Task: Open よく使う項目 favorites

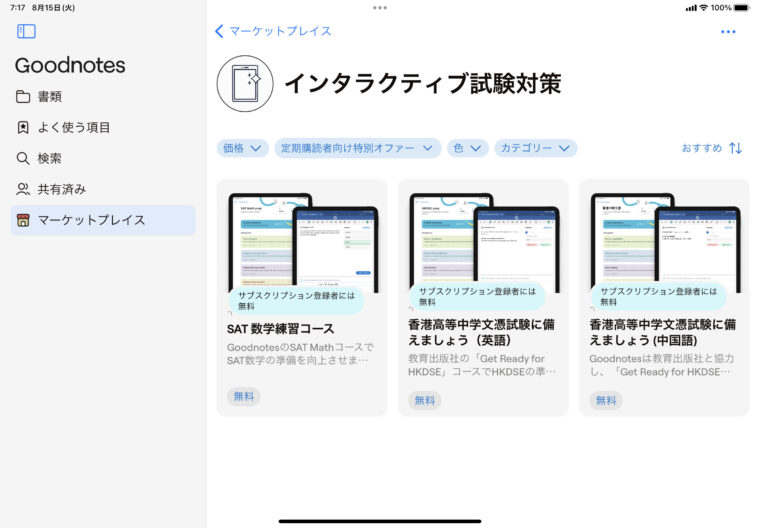Action: pos(103,128)
